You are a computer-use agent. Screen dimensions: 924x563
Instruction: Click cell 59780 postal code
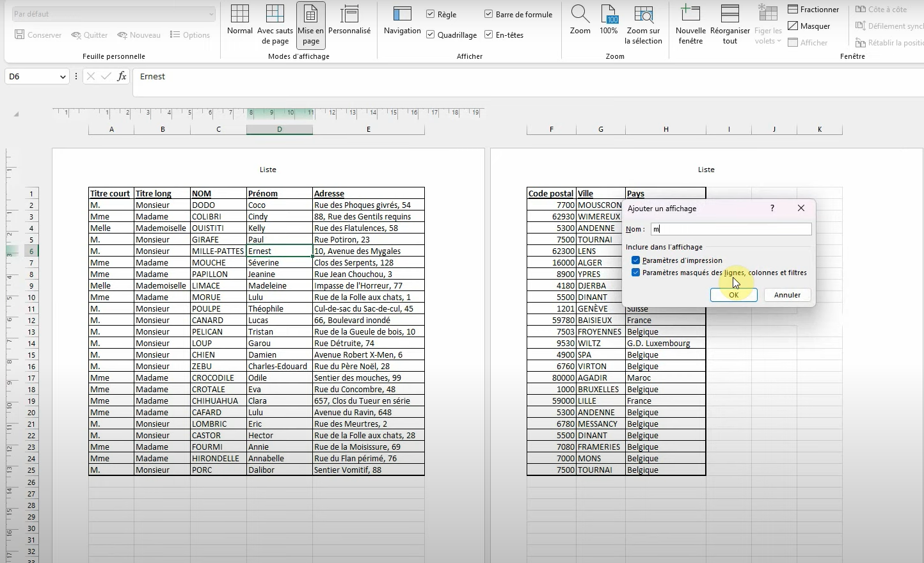[552, 321]
